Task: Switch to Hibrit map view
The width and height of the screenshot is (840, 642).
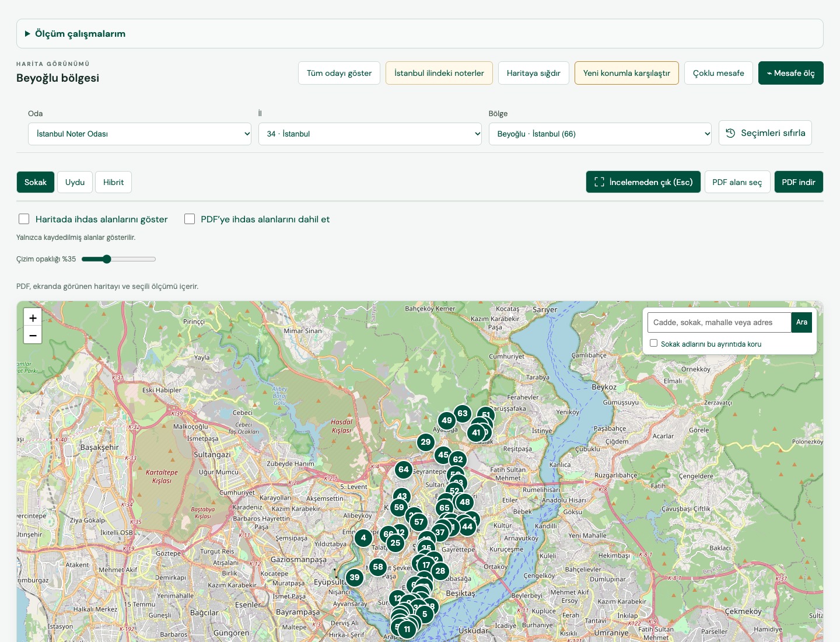Action: 114,182
